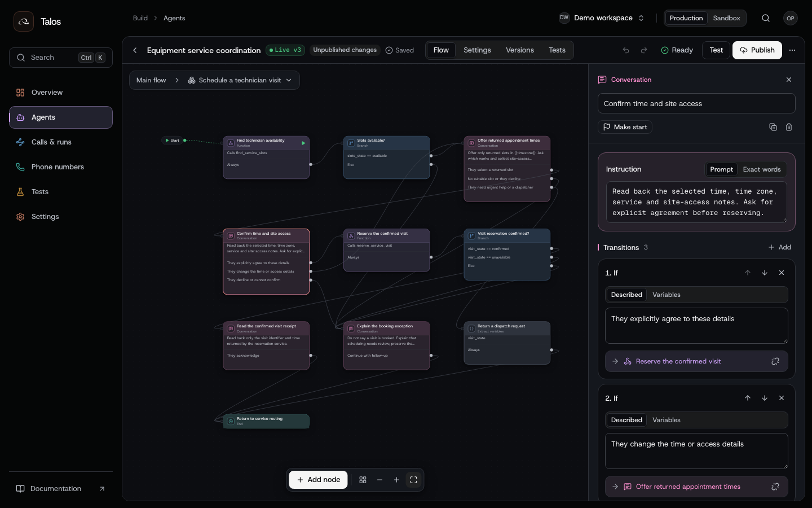
Task: Remove transition 2 with the X icon
Action: point(782,398)
